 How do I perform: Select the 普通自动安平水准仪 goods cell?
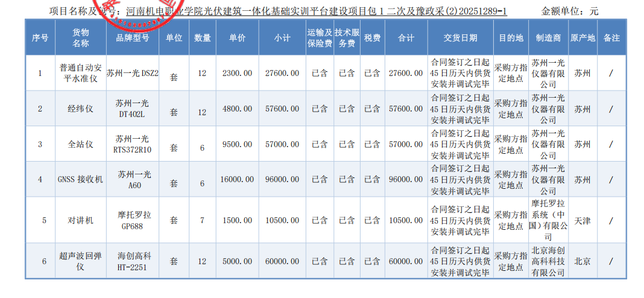(80, 73)
